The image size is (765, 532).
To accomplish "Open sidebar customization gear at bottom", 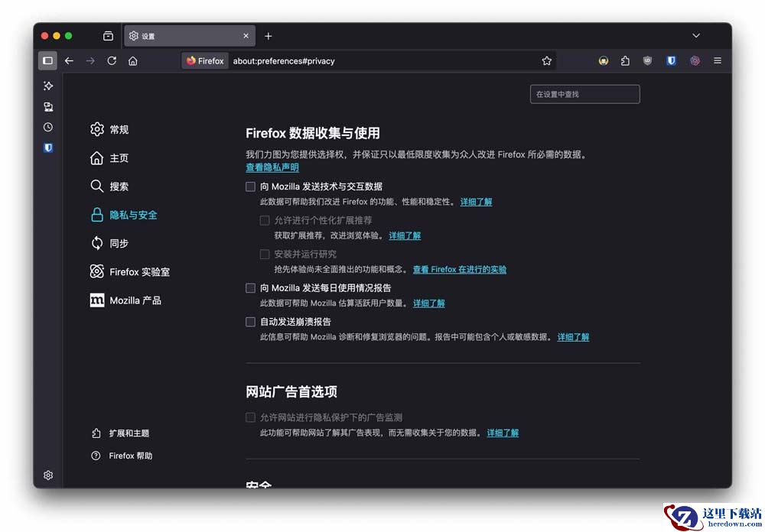I will [47, 475].
